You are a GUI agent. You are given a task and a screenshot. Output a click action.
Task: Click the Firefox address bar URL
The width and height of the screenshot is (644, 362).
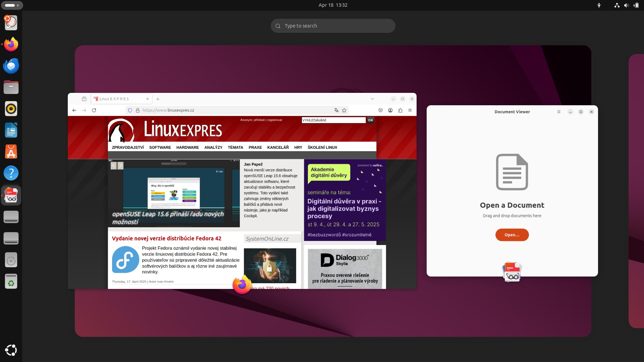tap(236, 110)
